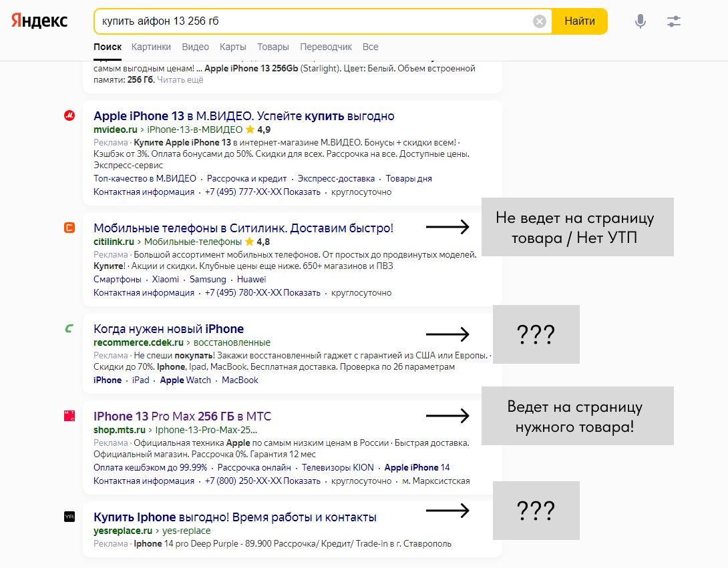
Task: Open Оплата кешбэком до 99.99% sitelink
Action: [150, 467]
